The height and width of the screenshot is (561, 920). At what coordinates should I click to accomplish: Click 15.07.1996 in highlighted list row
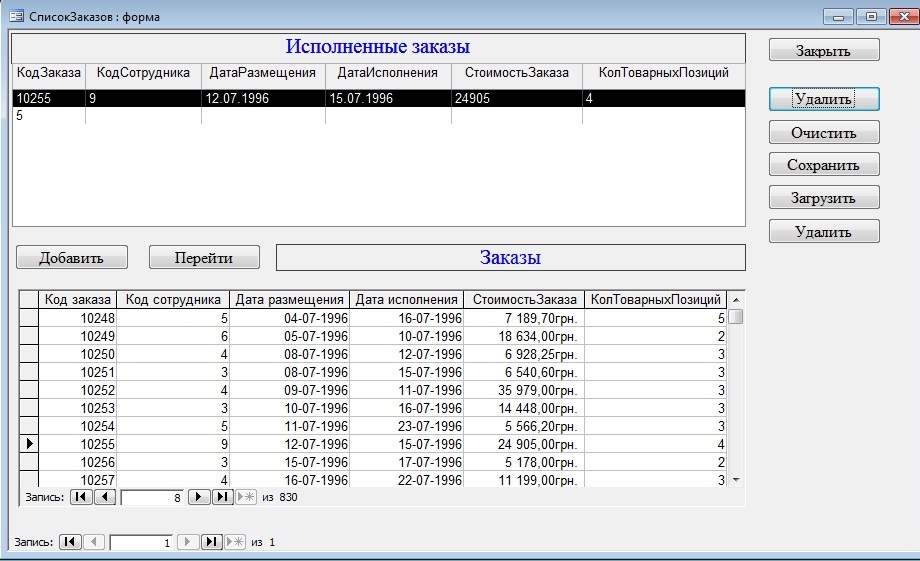coord(361,98)
